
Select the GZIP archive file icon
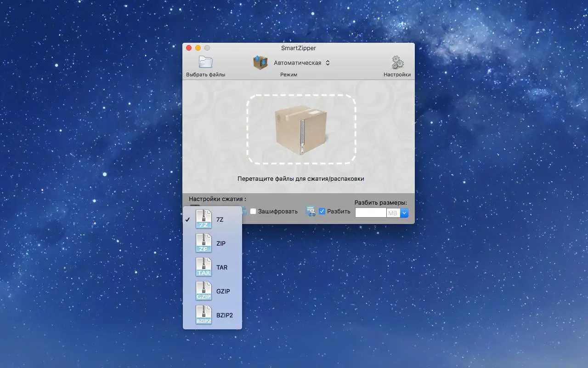[204, 291]
